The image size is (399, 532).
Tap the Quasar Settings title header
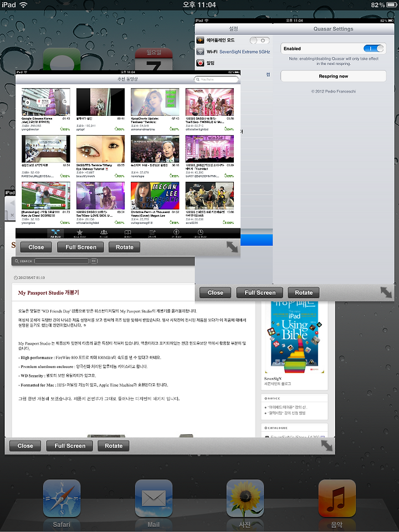[333, 29]
